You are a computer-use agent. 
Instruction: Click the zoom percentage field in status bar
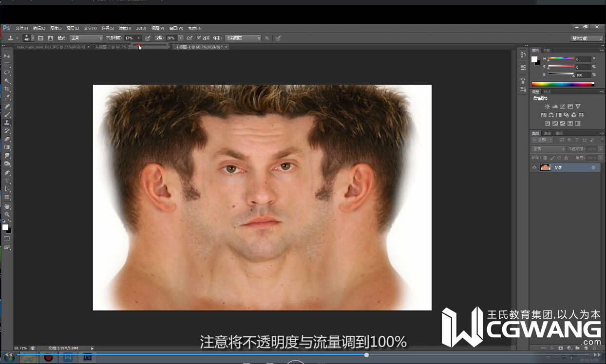21,348
